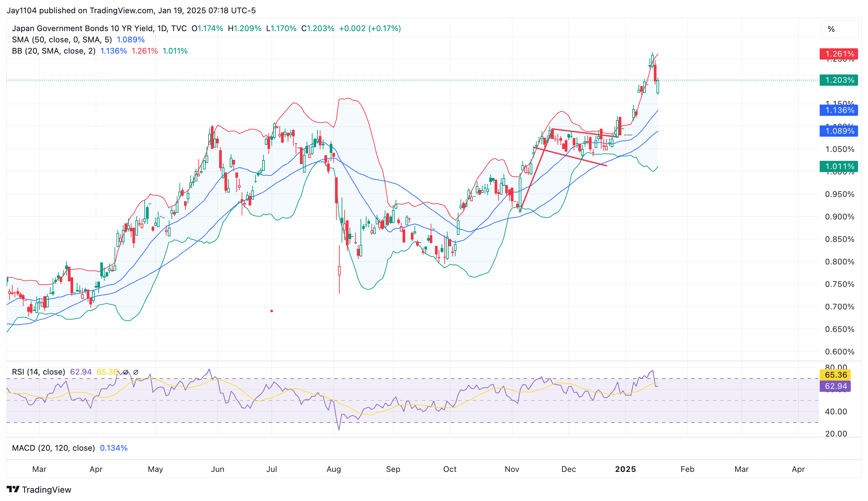Click the yellow 65.36 RSI scale tag
The width and height of the screenshot is (868, 501).
click(835, 375)
